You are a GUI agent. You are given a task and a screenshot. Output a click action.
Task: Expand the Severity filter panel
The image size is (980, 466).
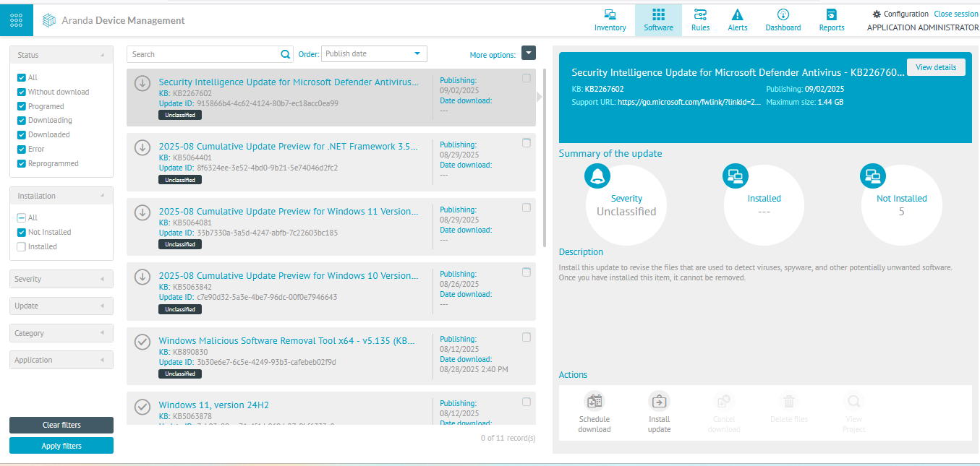click(61, 279)
